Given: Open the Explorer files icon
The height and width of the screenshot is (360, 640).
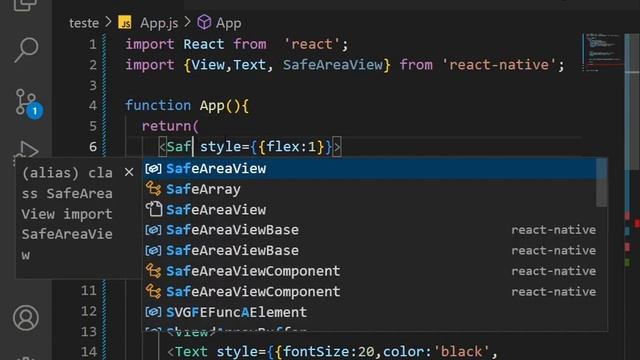Looking at the screenshot, I should [x=25, y=5].
